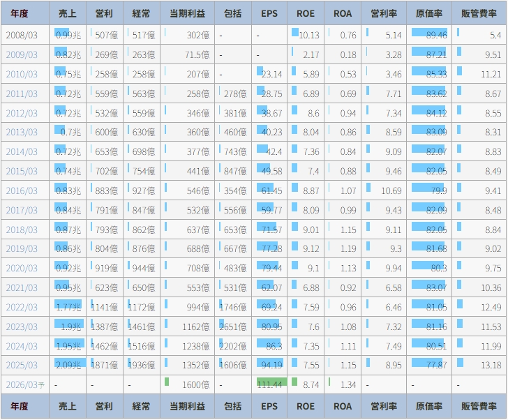Select the 13.18 SG&A ratio cell
This screenshot has height=420, width=508.
(480, 366)
